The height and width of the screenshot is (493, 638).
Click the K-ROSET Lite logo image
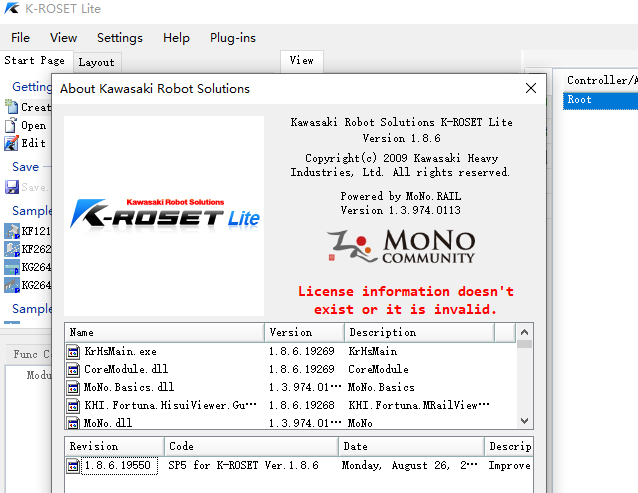click(x=164, y=216)
